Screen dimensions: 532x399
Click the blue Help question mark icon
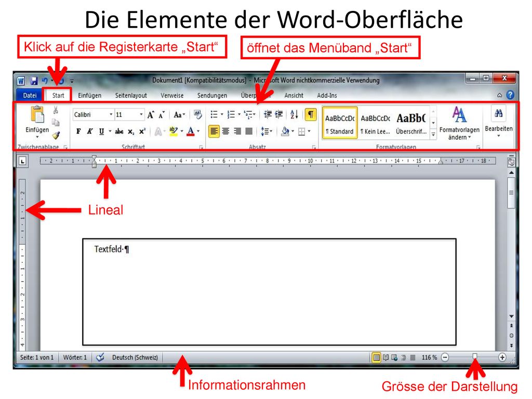point(510,95)
